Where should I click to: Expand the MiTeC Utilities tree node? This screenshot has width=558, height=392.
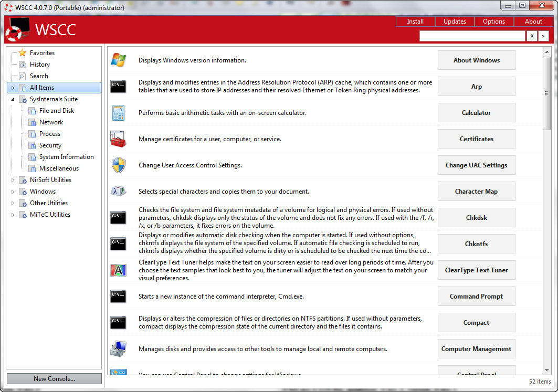[13, 215]
